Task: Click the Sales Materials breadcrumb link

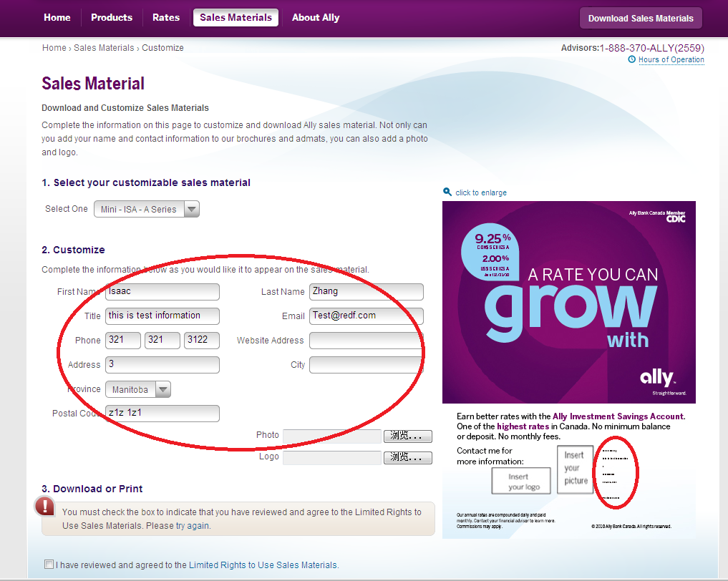Action: pos(104,48)
